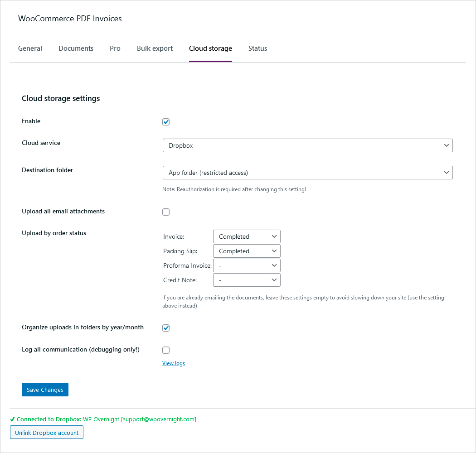The image size is (476, 453).
Task: Click the View logs link
Action: (174, 363)
